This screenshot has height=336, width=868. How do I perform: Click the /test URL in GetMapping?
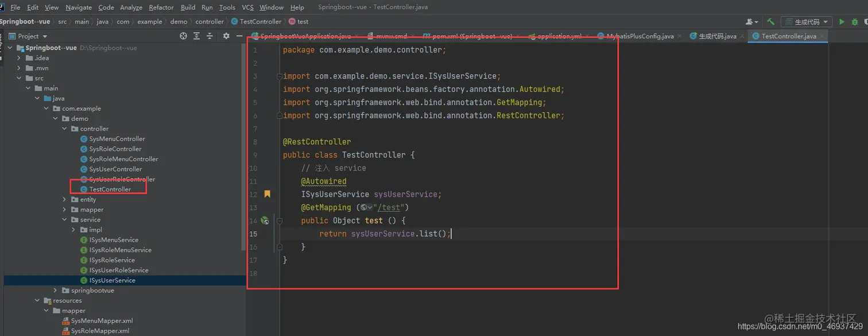[390, 207]
